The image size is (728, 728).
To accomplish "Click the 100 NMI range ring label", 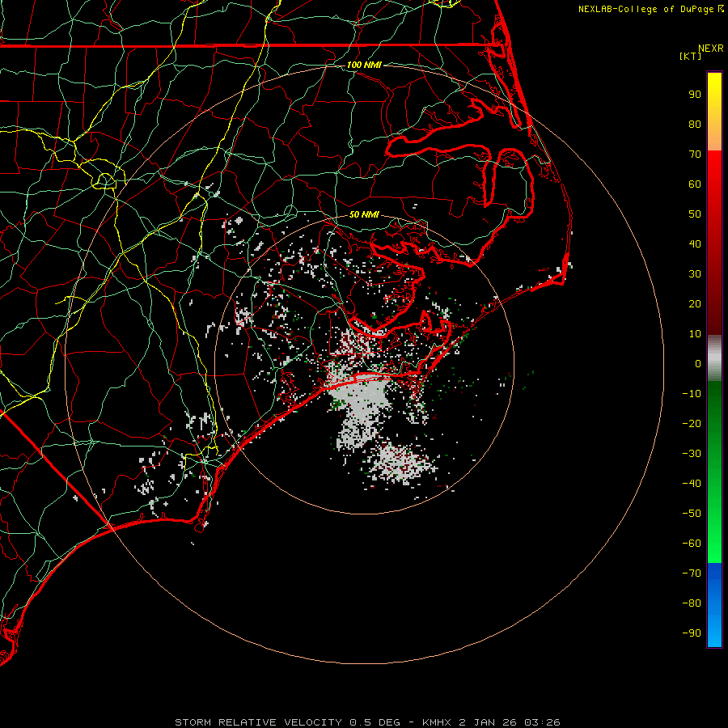I will pyautogui.click(x=365, y=65).
